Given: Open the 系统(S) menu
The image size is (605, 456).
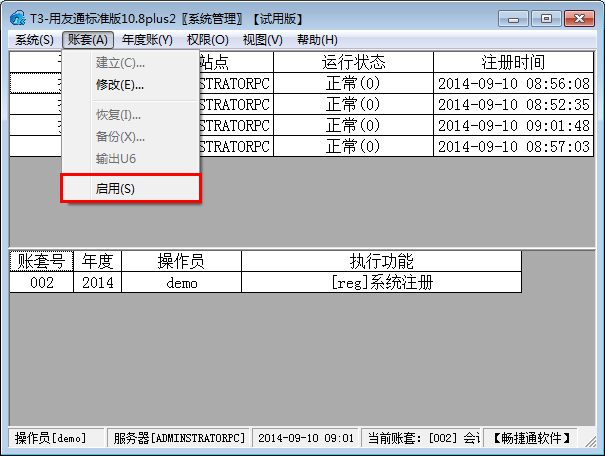Looking at the screenshot, I should (x=34, y=40).
